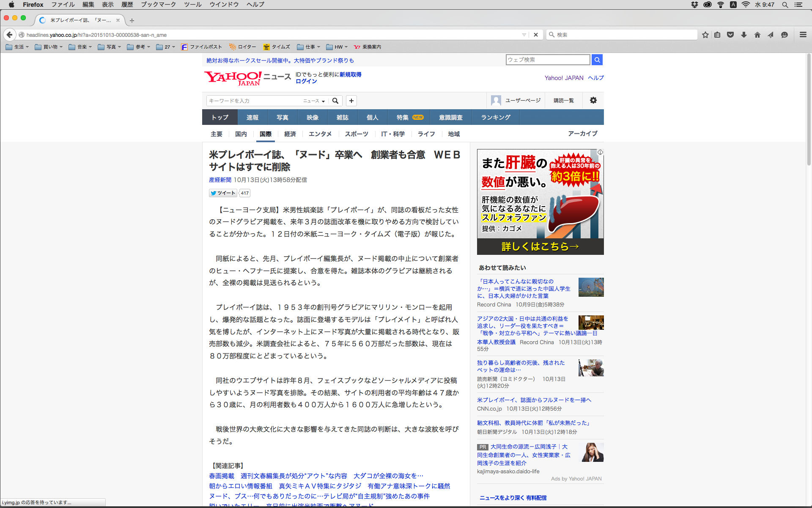The width and height of the screenshot is (812, 508).
Task: Go back with the browser back arrow
Action: click(10, 35)
